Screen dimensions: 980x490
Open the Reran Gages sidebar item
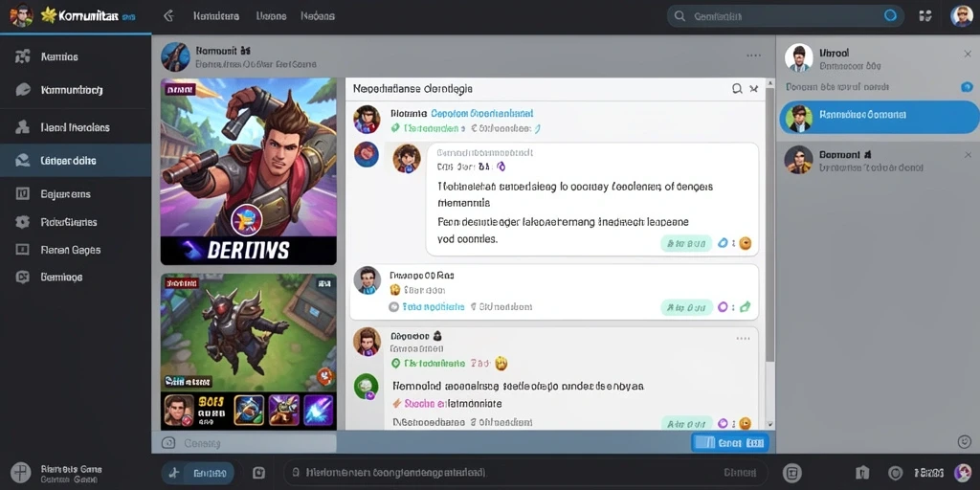(75, 250)
